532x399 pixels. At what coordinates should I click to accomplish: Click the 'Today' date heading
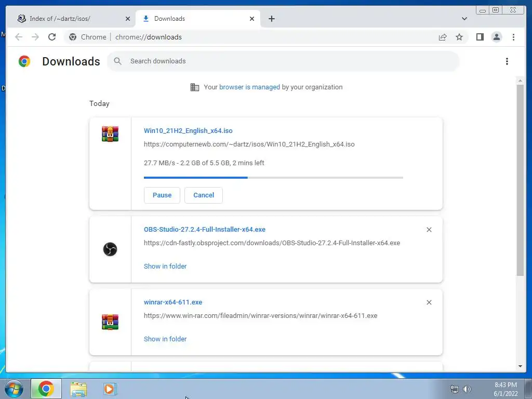pyautogui.click(x=99, y=103)
